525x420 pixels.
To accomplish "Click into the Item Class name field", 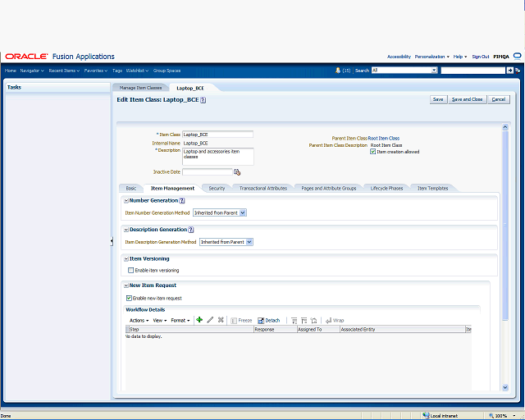I will [x=217, y=135].
